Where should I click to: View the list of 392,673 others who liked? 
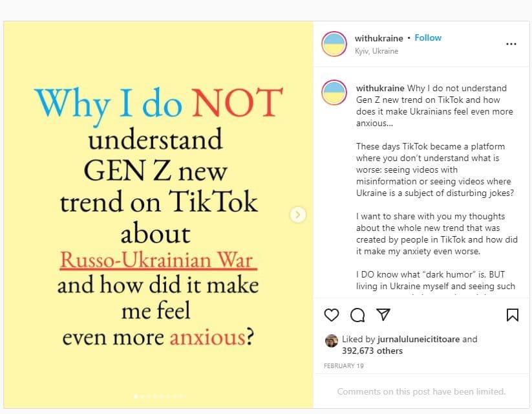(x=363, y=351)
